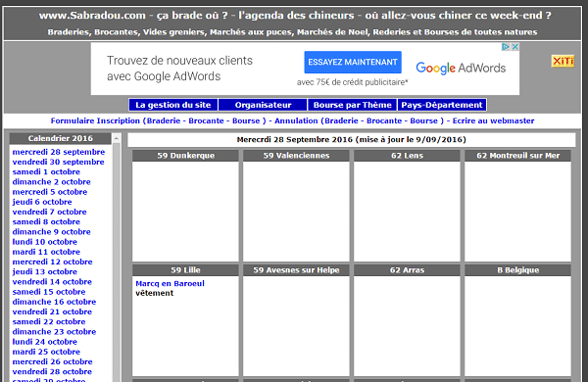Open La gestion du site menu
This screenshot has width=588, height=382.
point(173,105)
